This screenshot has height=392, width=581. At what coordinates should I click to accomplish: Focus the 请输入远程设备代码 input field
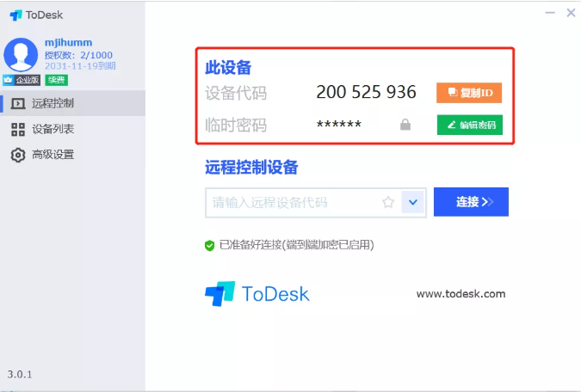(x=288, y=203)
